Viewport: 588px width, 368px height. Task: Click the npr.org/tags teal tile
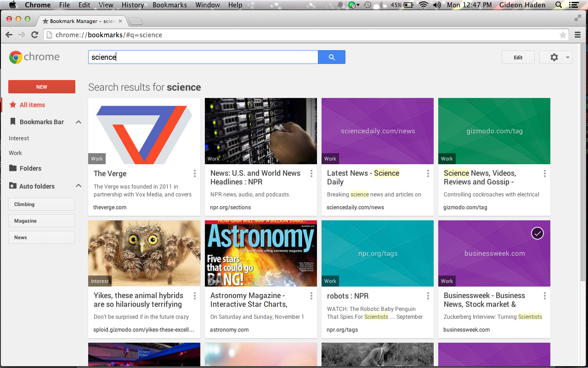(x=378, y=253)
